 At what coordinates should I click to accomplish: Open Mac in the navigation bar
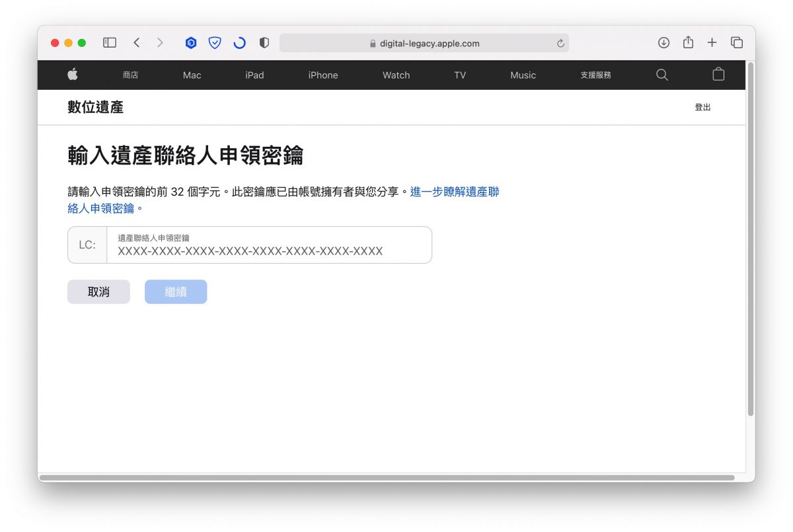click(x=192, y=75)
